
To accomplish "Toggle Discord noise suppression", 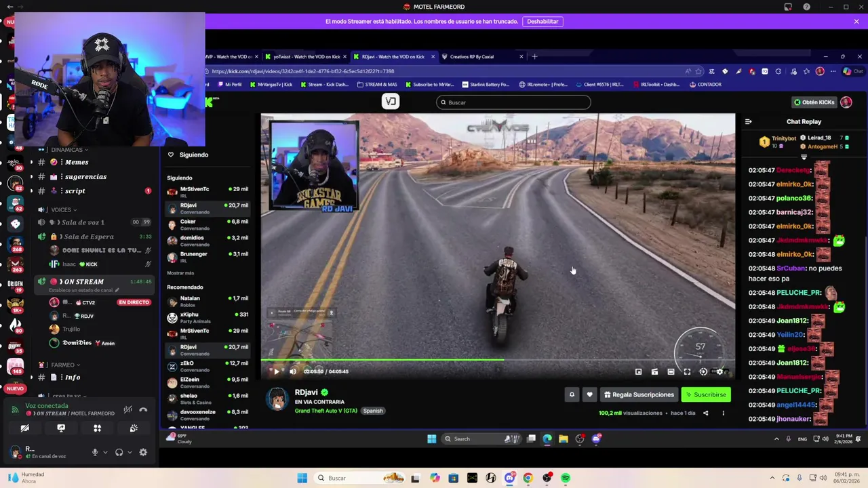I will (127, 410).
